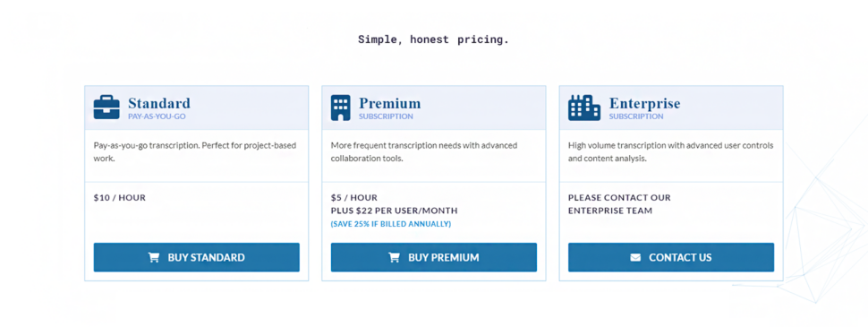
Task: Click the Subscription subtitle under Enterprise
Action: click(636, 116)
